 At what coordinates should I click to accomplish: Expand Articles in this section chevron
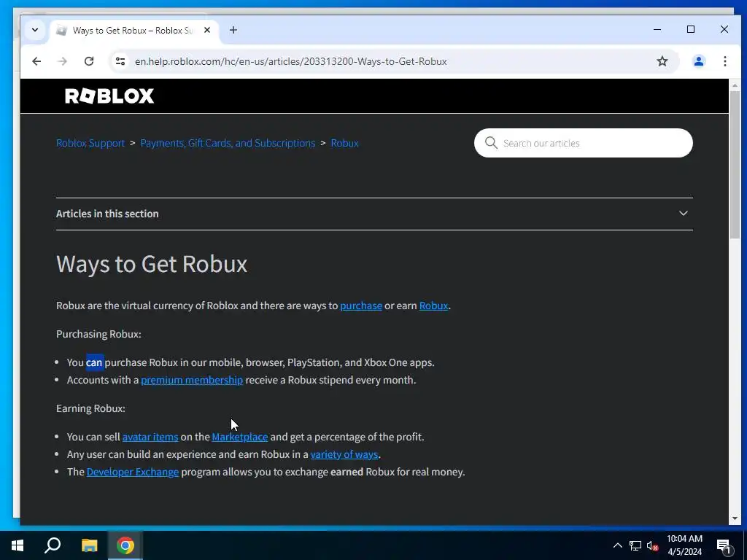pyautogui.click(x=683, y=214)
